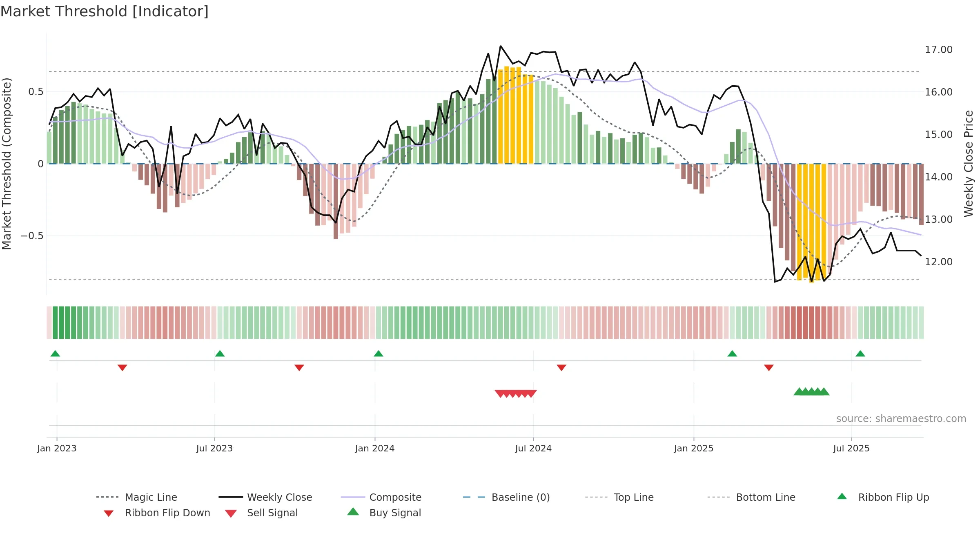Click the yellow bars near Jul 2024 peak
This screenshot has width=980, height=551.
click(516, 115)
